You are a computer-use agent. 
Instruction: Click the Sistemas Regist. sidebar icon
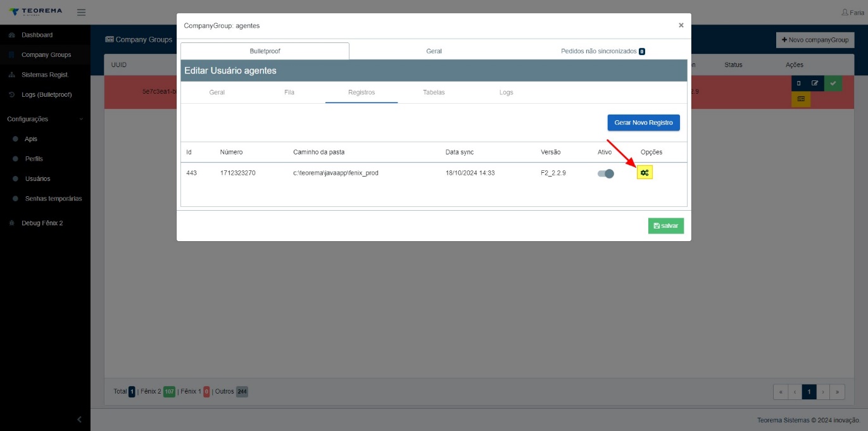11,75
